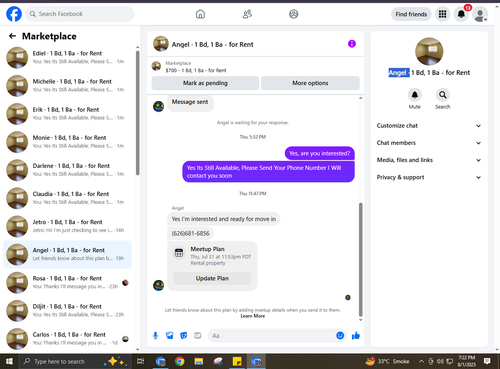This screenshot has height=369, width=500.
Task: Open Task View on the taskbar
Action: point(141,361)
